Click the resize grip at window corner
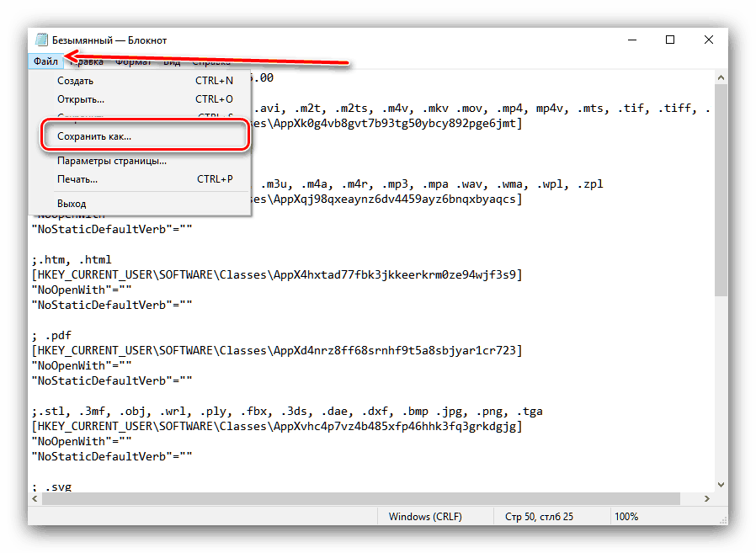756x553 pixels. 723,520
